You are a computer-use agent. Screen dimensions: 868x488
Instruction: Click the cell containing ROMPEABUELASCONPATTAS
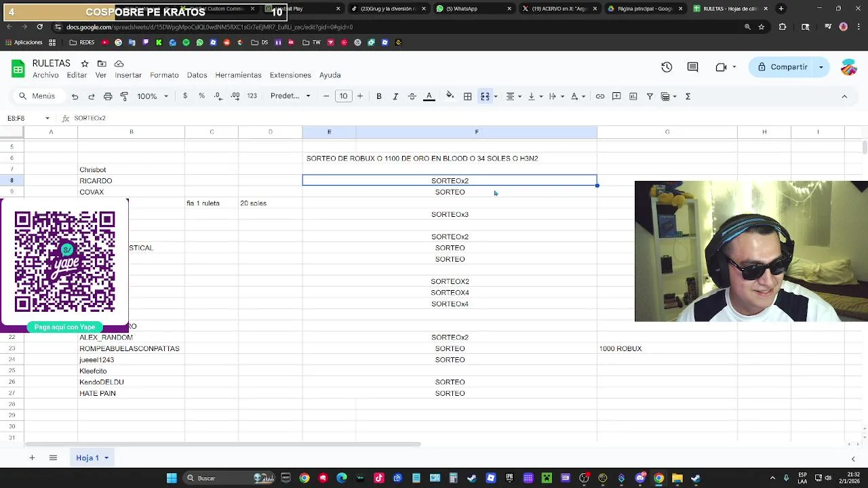click(x=130, y=349)
